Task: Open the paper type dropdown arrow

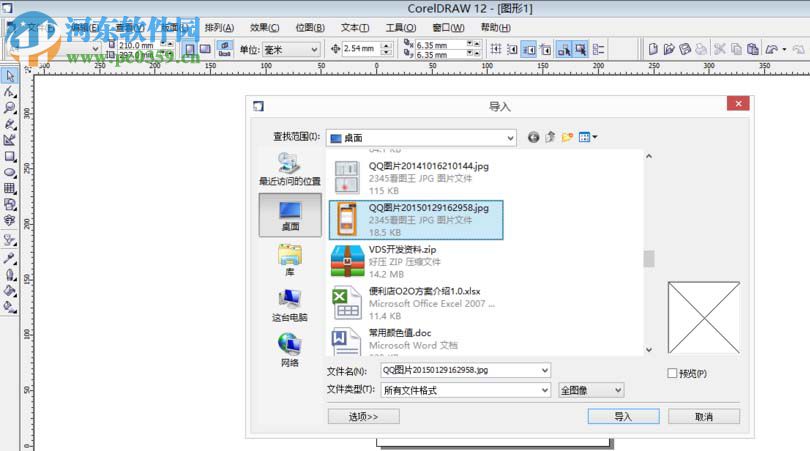Action: pyautogui.click(x=96, y=49)
